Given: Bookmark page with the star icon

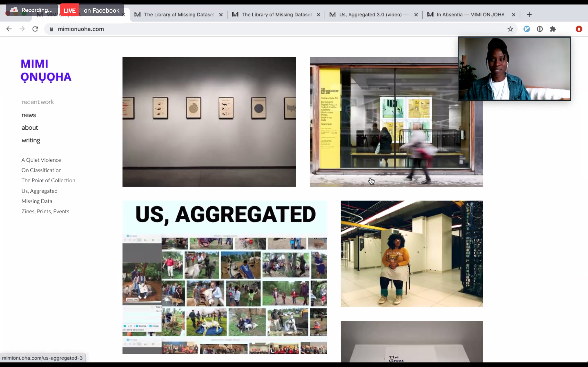Looking at the screenshot, I should point(510,29).
